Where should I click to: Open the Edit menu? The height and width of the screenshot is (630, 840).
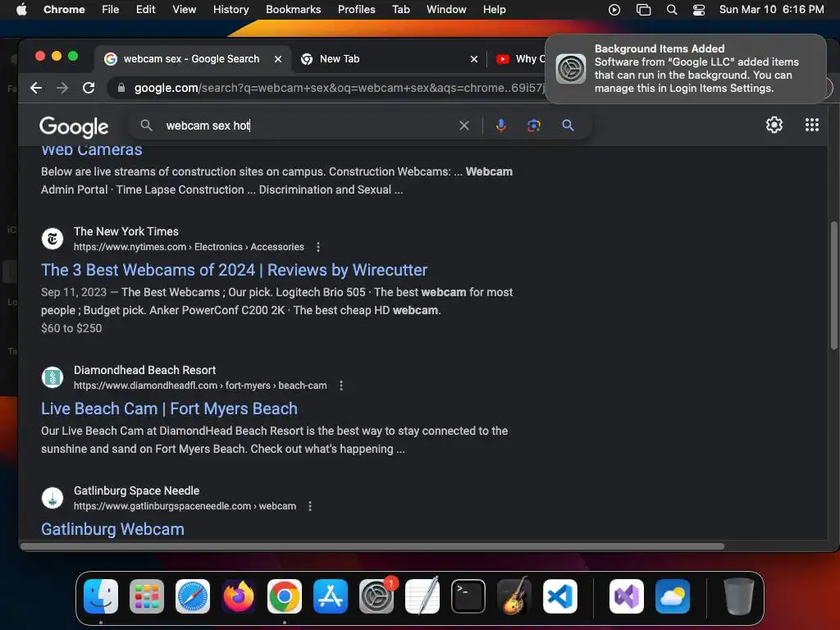point(145,10)
